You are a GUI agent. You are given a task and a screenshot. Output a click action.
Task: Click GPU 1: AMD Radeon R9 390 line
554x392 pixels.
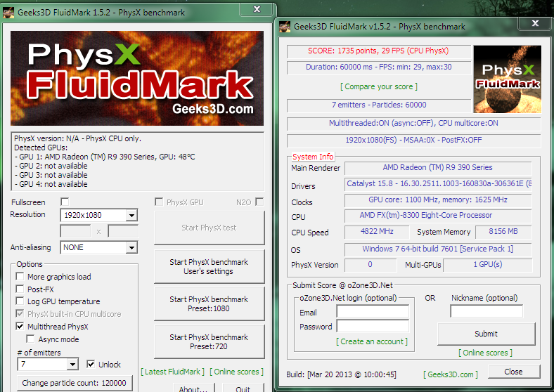(105, 157)
